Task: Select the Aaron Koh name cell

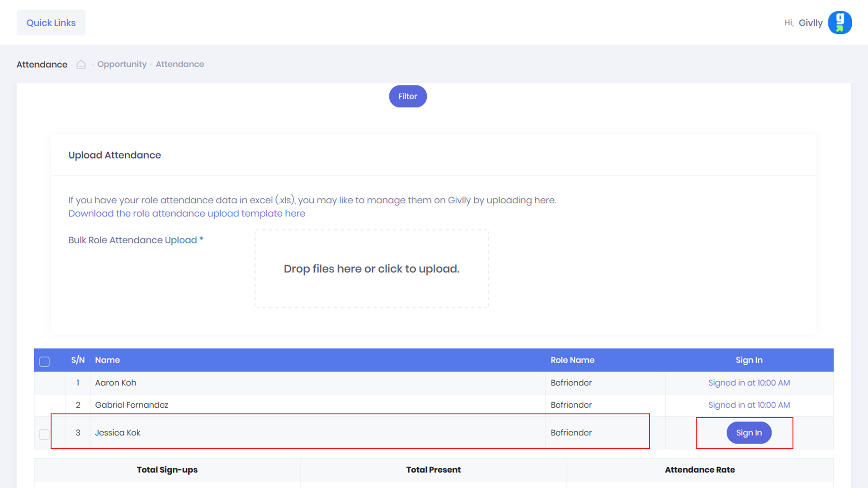Action: (x=115, y=383)
